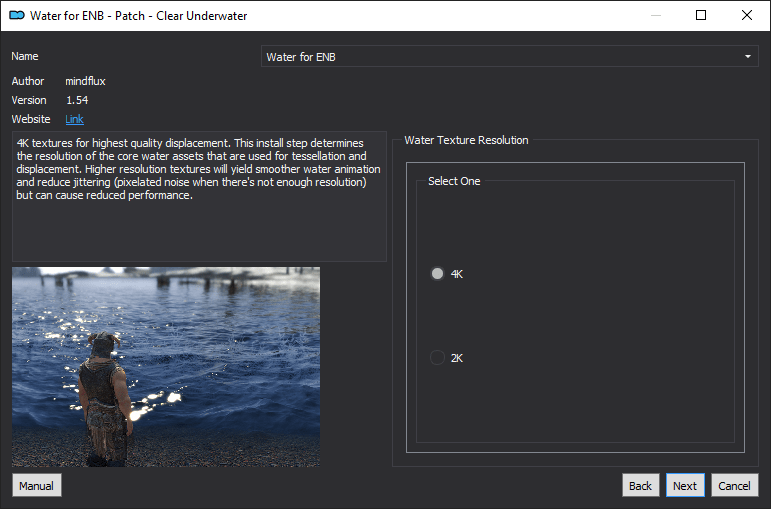
Task: Select the 4K texture resolution option
Action: point(437,273)
